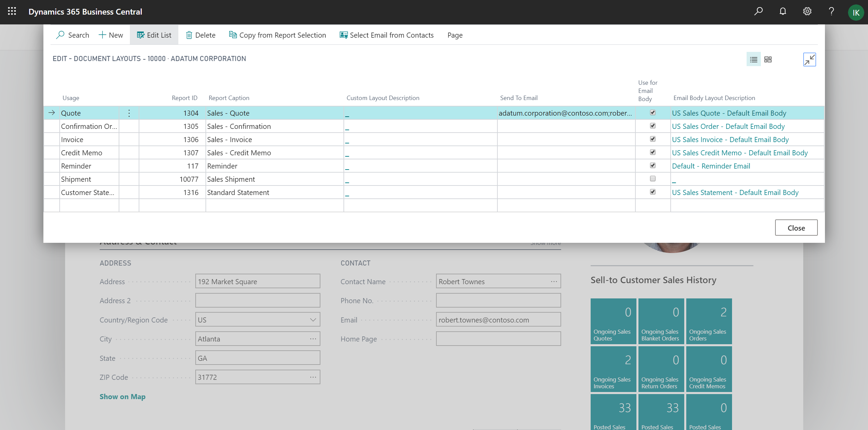868x430 pixels.
Task: Click the Page menu item in toolbar
Action: (x=455, y=35)
